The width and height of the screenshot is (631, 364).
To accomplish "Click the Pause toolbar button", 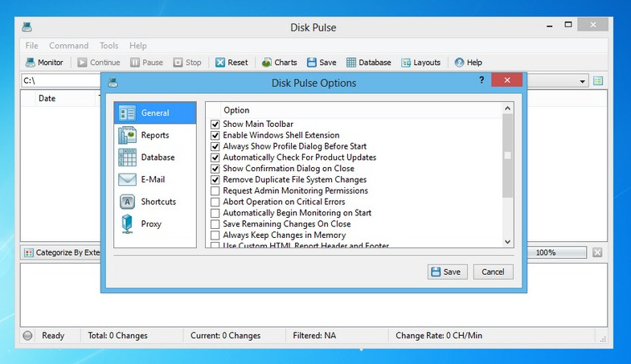I will pyautogui.click(x=147, y=63).
